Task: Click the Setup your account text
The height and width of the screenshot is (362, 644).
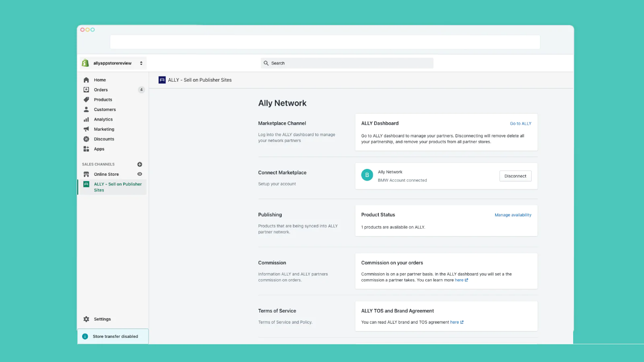Action: pos(277,184)
